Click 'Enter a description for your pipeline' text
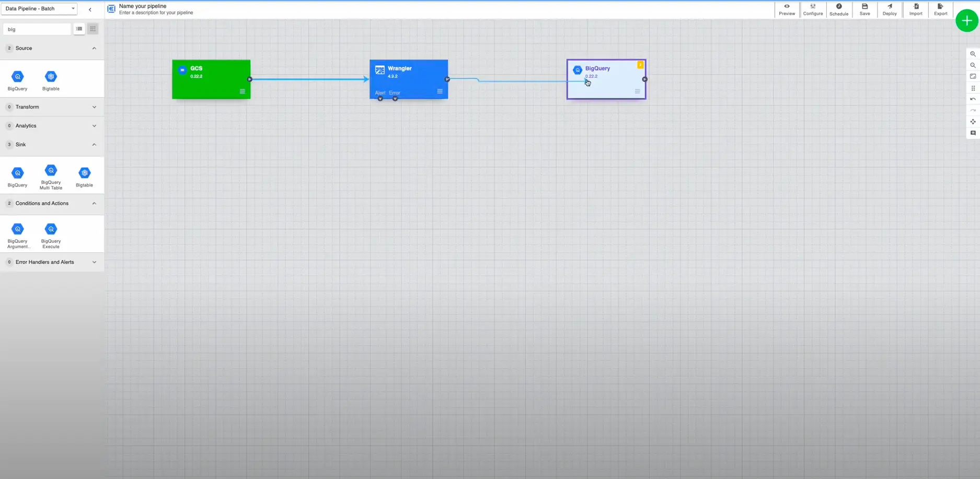980x479 pixels. click(x=156, y=13)
